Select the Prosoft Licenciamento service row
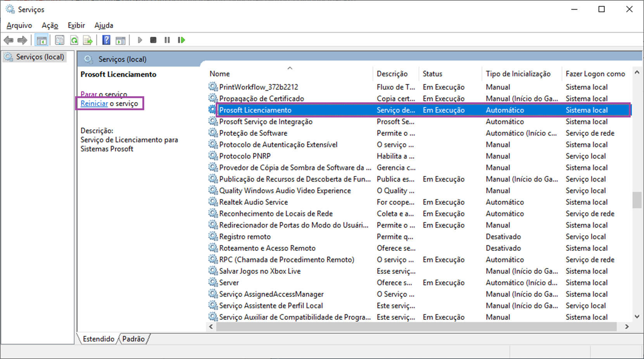 pyautogui.click(x=420, y=110)
